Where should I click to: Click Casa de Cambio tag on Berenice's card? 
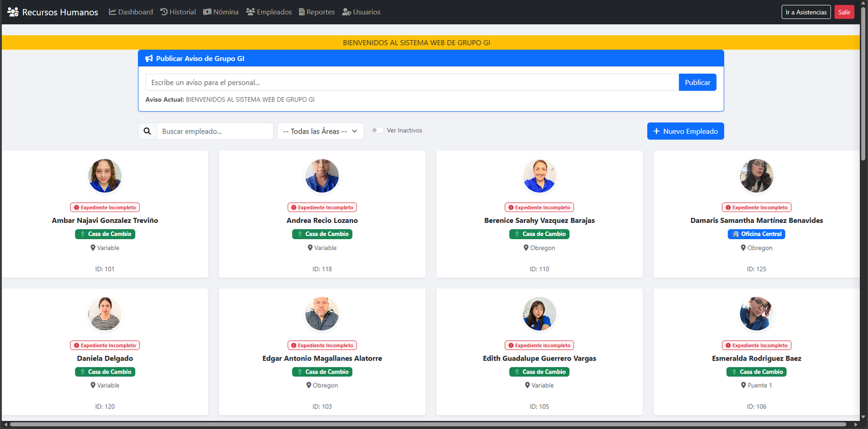pyautogui.click(x=539, y=234)
